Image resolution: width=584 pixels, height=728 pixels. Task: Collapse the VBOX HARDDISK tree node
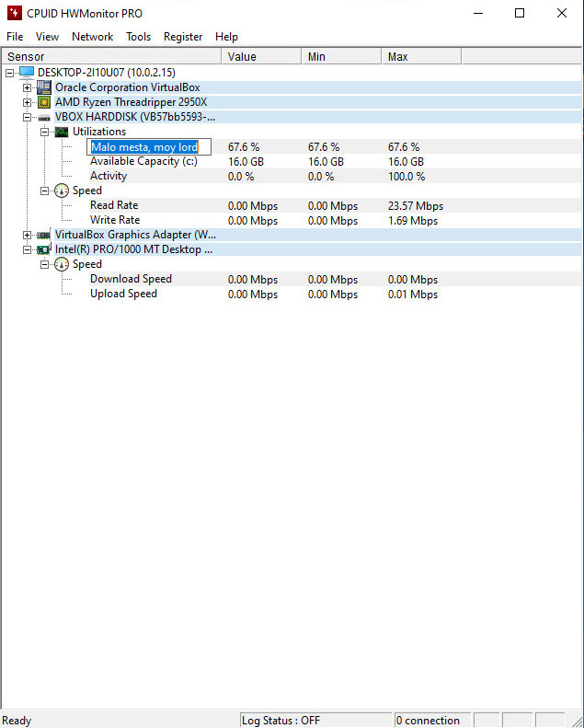[x=28, y=117]
